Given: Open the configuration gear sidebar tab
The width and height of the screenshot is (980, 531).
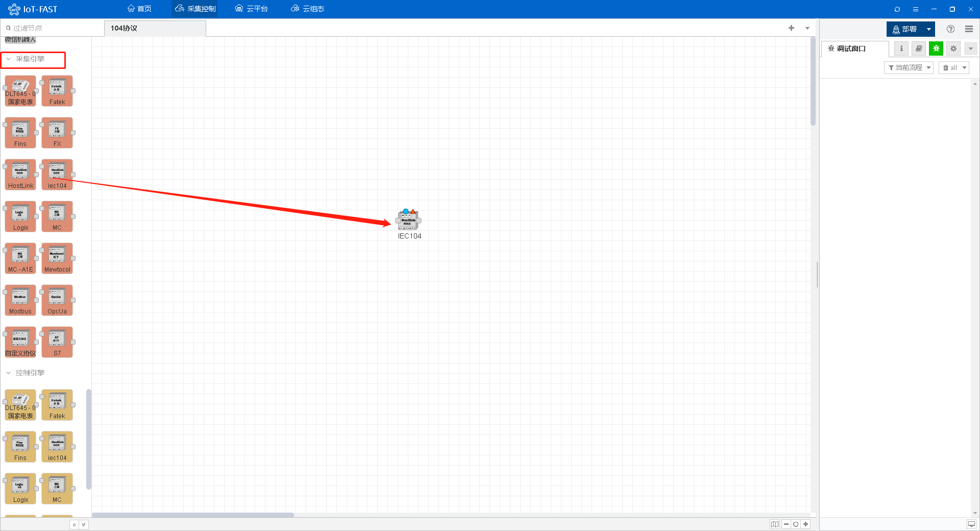Looking at the screenshot, I should pyautogui.click(x=953, y=49).
